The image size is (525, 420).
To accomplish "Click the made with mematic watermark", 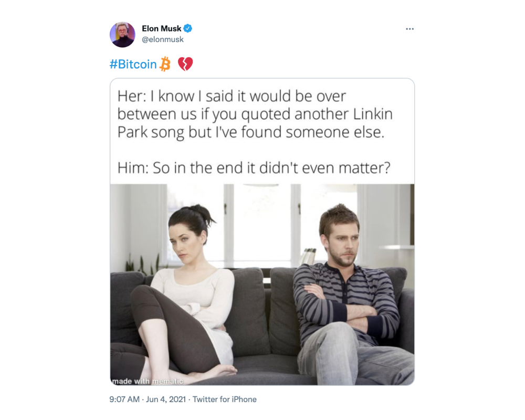I will tap(148, 381).
